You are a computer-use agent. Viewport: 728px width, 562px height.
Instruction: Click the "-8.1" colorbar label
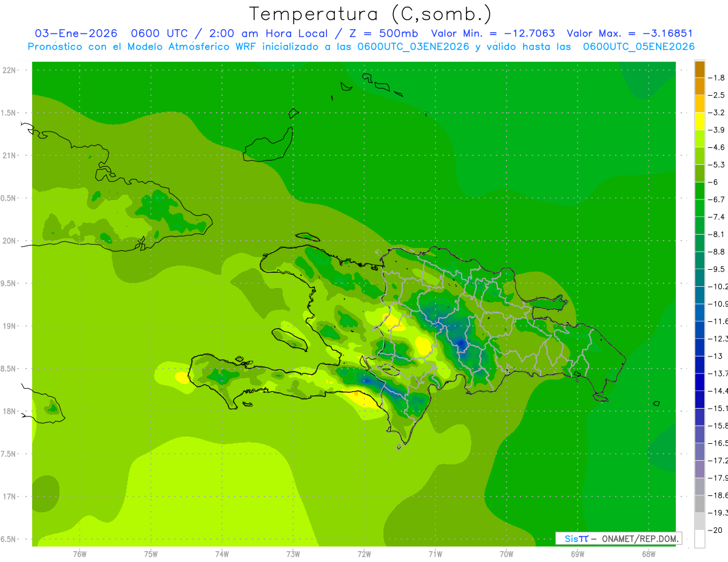tap(717, 234)
